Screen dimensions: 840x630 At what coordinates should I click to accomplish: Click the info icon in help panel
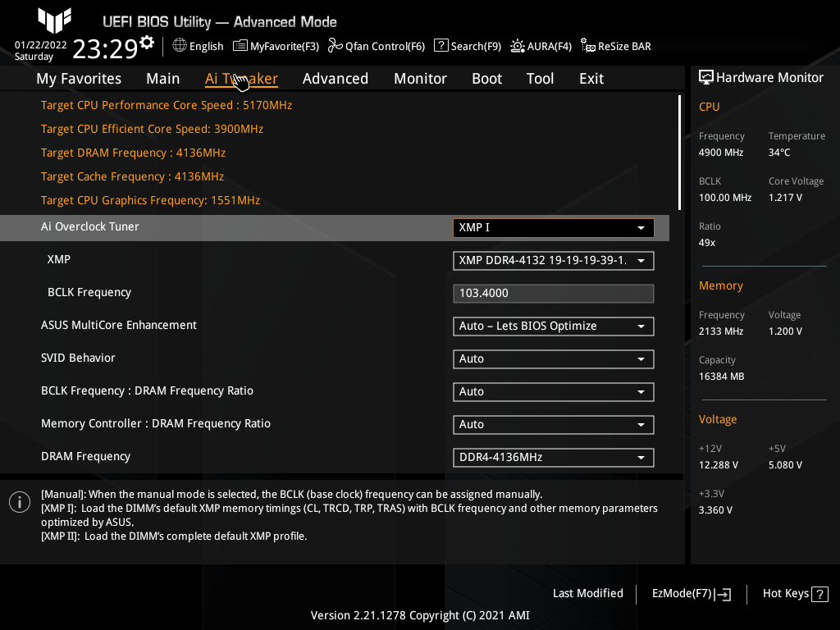(20, 502)
